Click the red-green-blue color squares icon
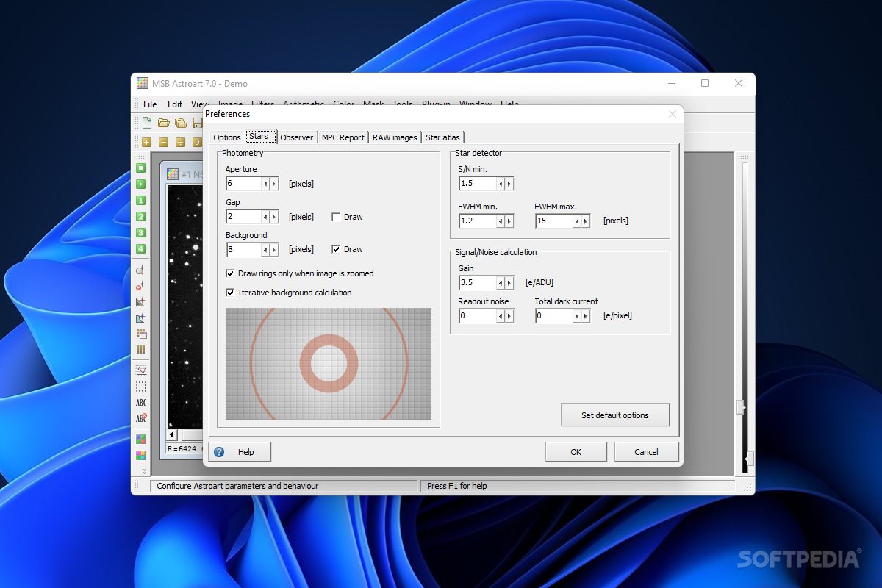This screenshot has height=588, width=882. coord(140,440)
